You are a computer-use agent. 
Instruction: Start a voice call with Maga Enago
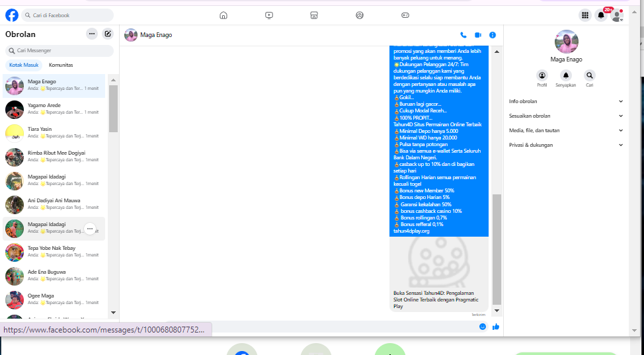tap(463, 35)
